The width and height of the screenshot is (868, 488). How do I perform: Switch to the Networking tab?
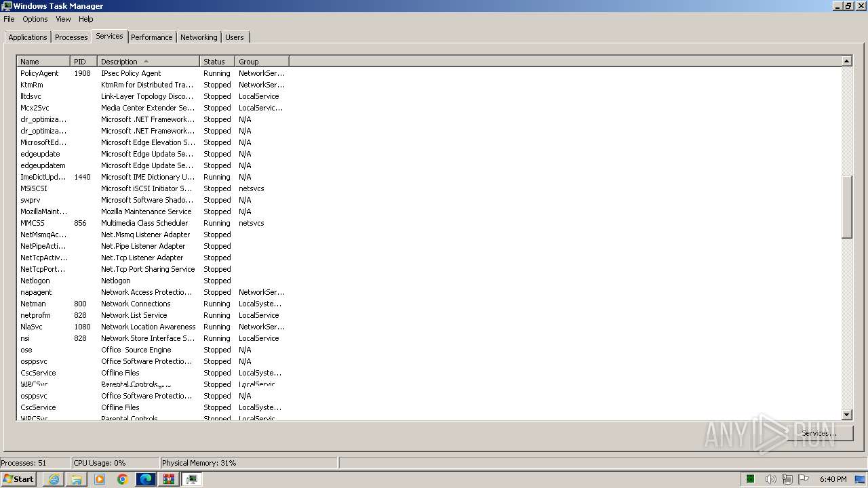pos(199,37)
